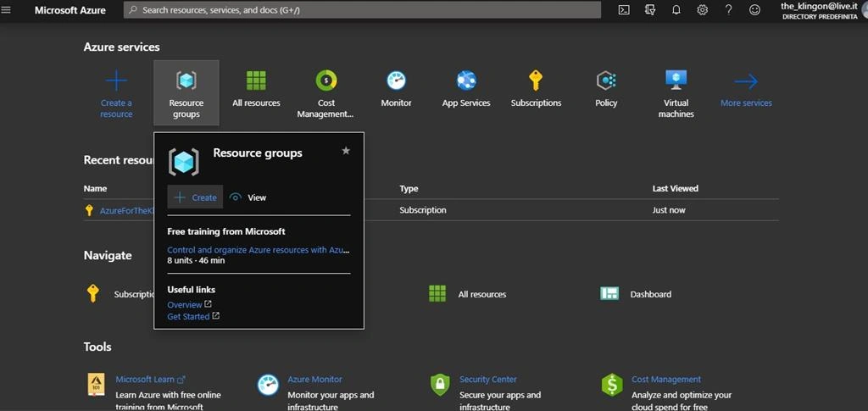Open Control and organize Azure resources training link
This screenshot has height=411, width=868.
pos(259,250)
